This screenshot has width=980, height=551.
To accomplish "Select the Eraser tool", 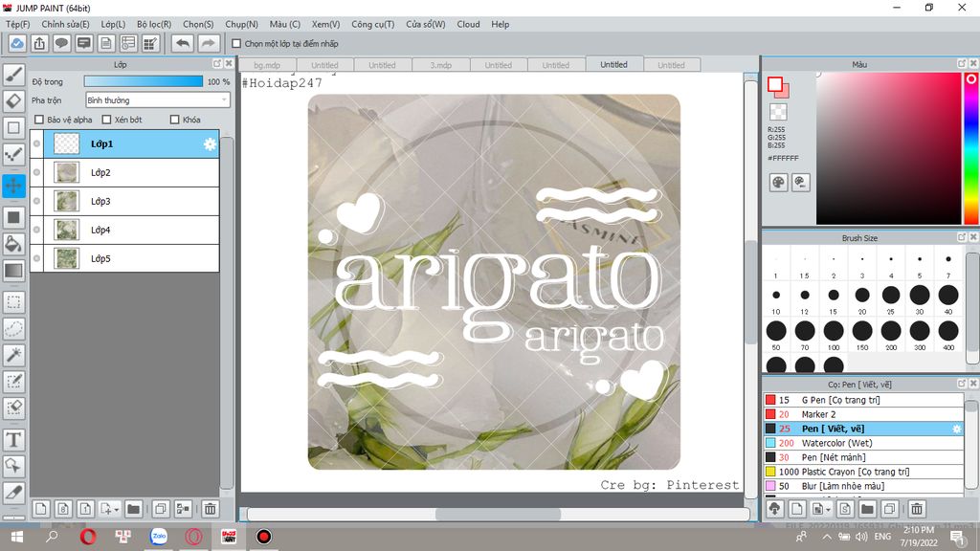I will (13, 100).
